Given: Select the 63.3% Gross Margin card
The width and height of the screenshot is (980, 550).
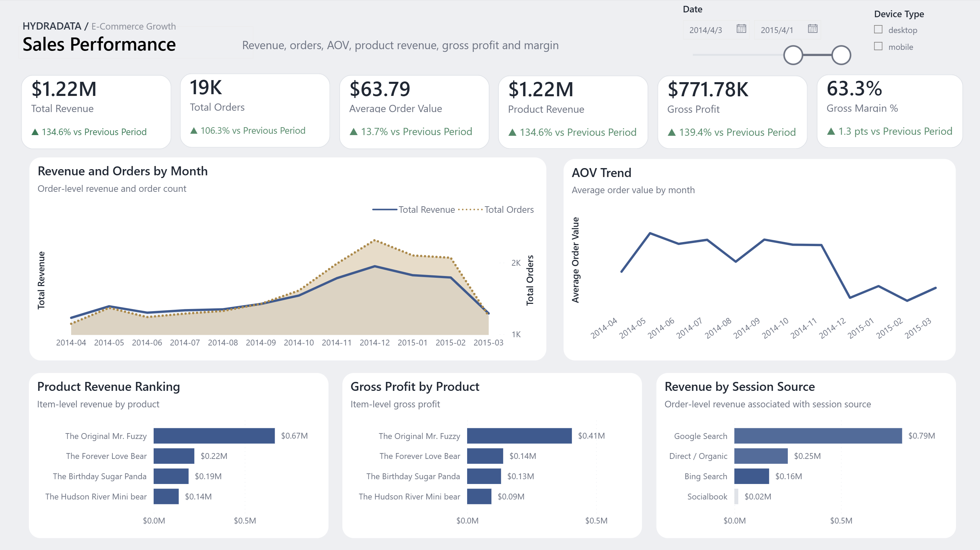Looking at the screenshot, I should tap(890, 111).
